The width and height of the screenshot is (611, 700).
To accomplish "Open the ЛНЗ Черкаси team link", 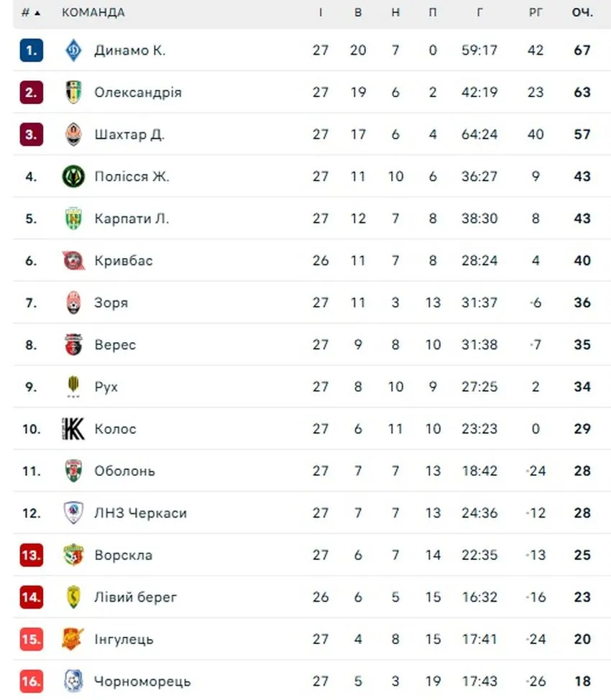I will (x=141, y=513).
